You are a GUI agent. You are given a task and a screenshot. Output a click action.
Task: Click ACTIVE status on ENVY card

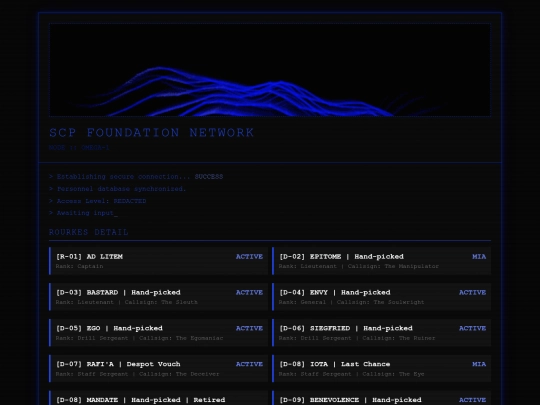pyautogui.click(x=472, y=292)
